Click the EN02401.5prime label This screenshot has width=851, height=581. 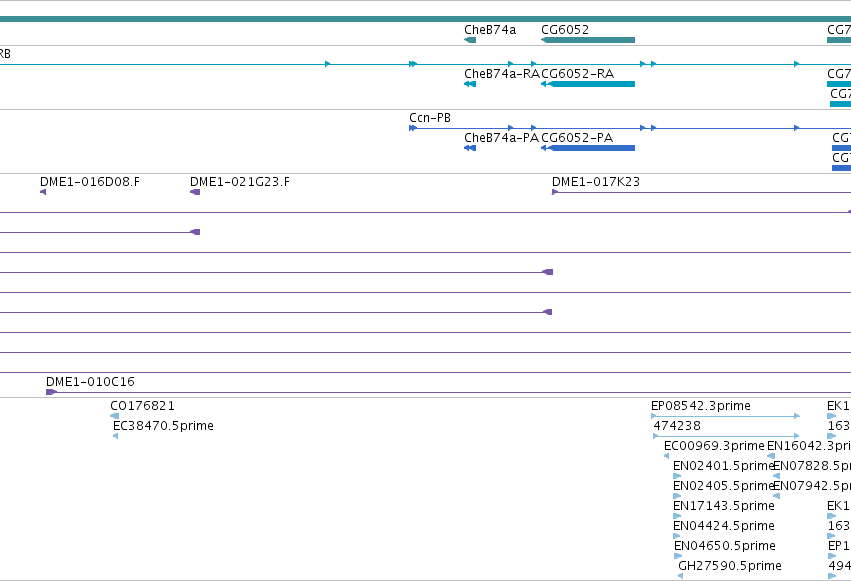[723, 466]
